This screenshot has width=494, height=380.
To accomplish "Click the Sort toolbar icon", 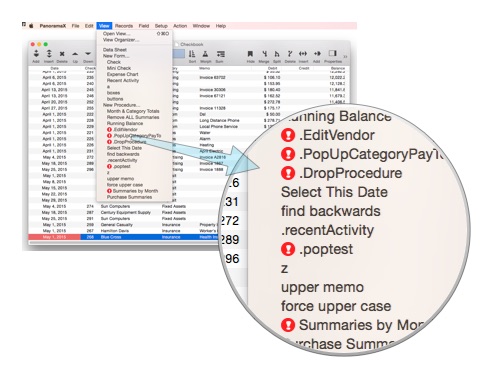I will coord(192,54).
